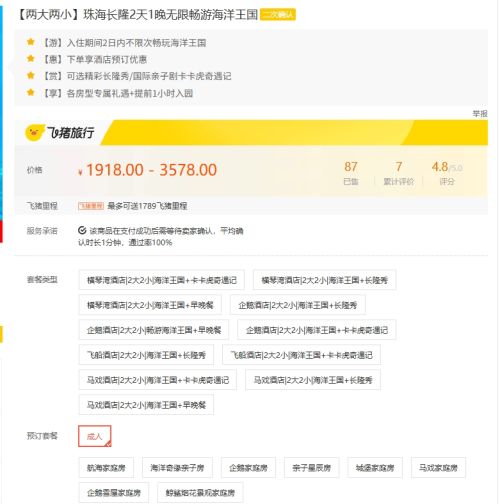Click the 举报 report link
The image size is (500, 504).
click(480, 114)
